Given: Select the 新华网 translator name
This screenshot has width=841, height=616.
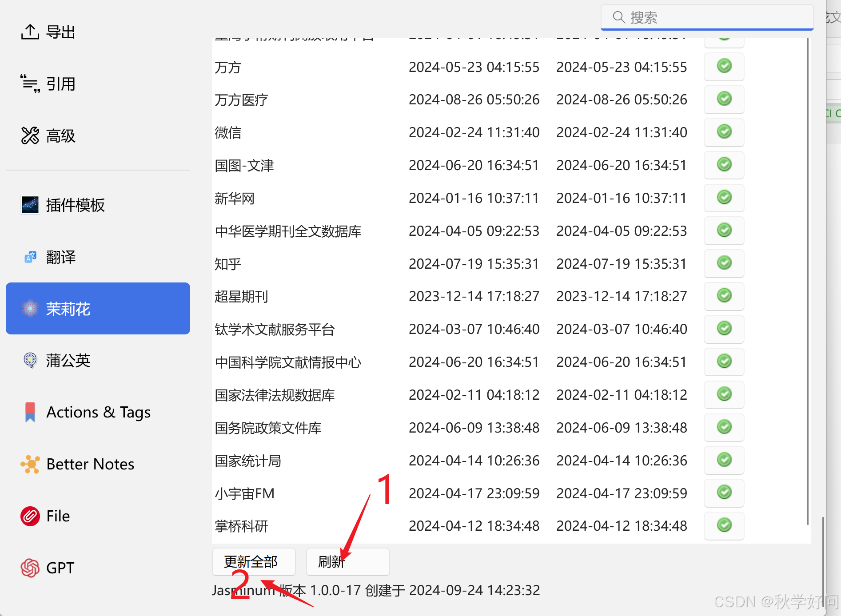Looking at the screenshot, I should click(x=235, y=199).
